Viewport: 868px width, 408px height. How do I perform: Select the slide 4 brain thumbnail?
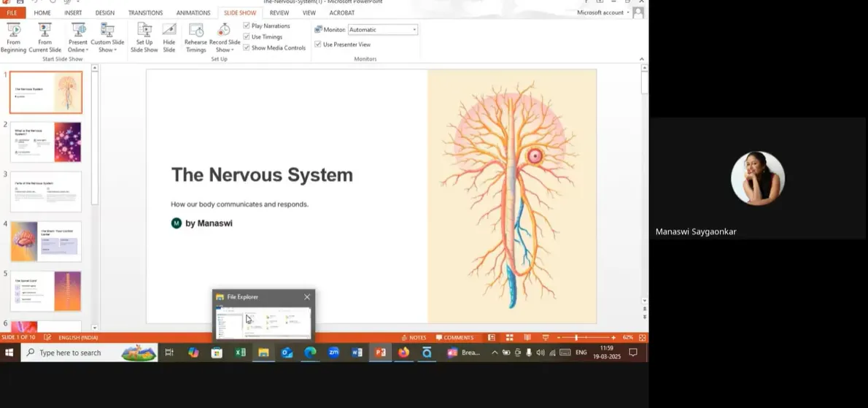46,242
